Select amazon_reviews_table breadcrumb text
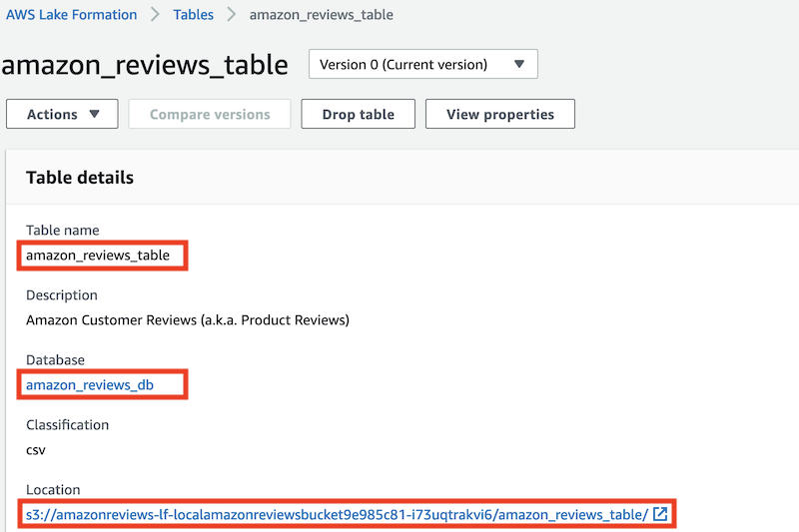This screenshot has height=532, width=799. tap(321, 15)
